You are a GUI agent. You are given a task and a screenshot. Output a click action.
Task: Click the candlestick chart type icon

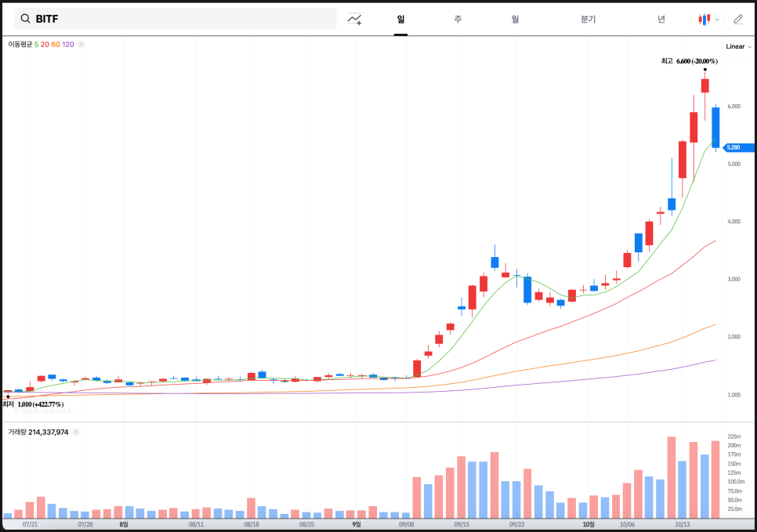[x=705, y=19]
